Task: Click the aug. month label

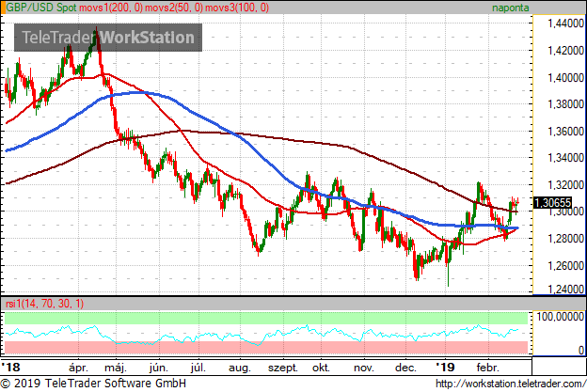Action: (240, 368)
